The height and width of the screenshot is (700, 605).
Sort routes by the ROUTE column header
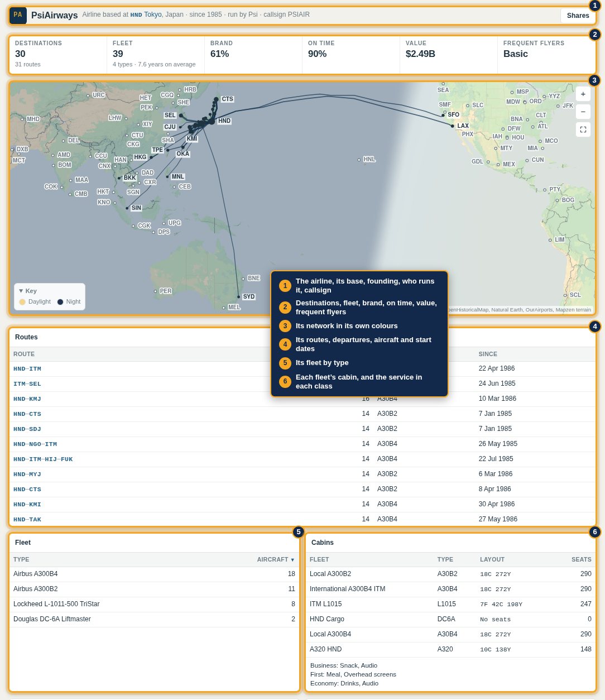24,354
